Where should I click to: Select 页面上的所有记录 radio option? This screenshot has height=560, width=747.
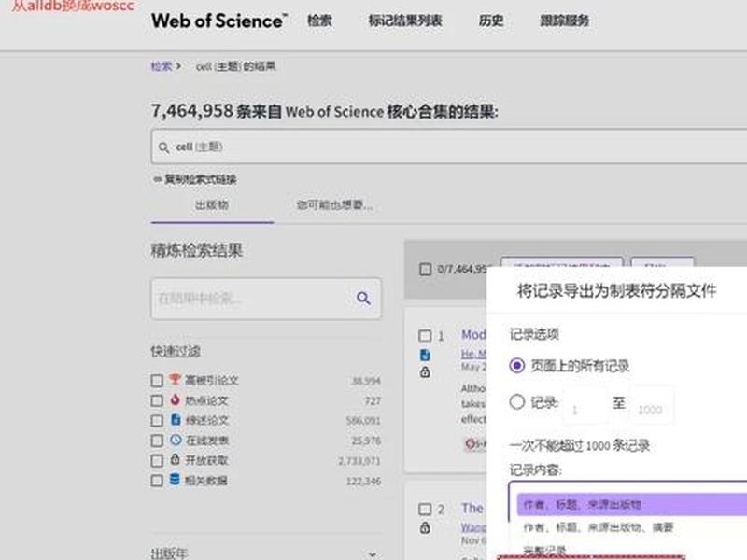pyautogui.click(x=517, y=366)
